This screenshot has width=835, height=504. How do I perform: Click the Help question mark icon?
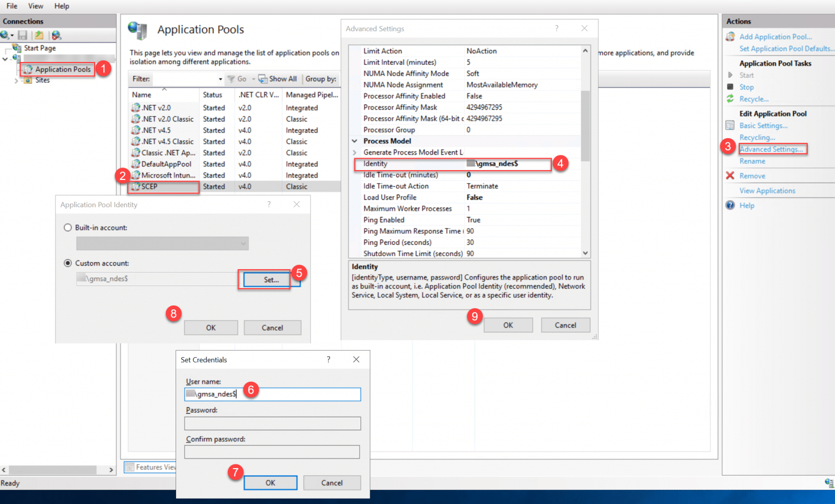pos(730,205)
